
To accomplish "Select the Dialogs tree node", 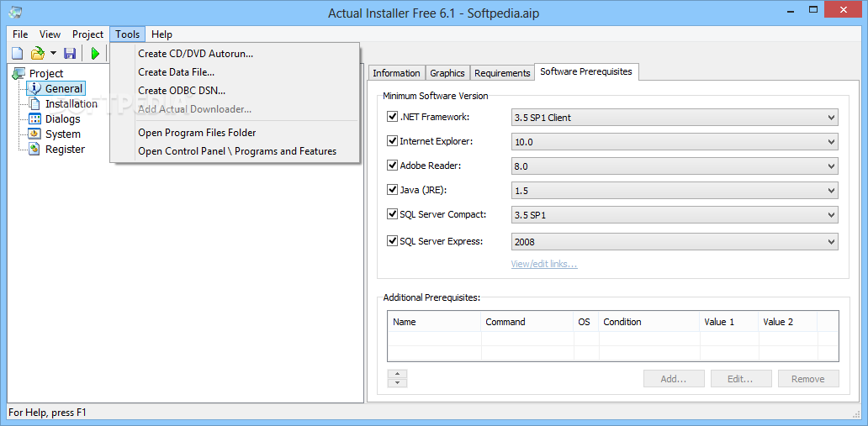I will click(62, 118).
